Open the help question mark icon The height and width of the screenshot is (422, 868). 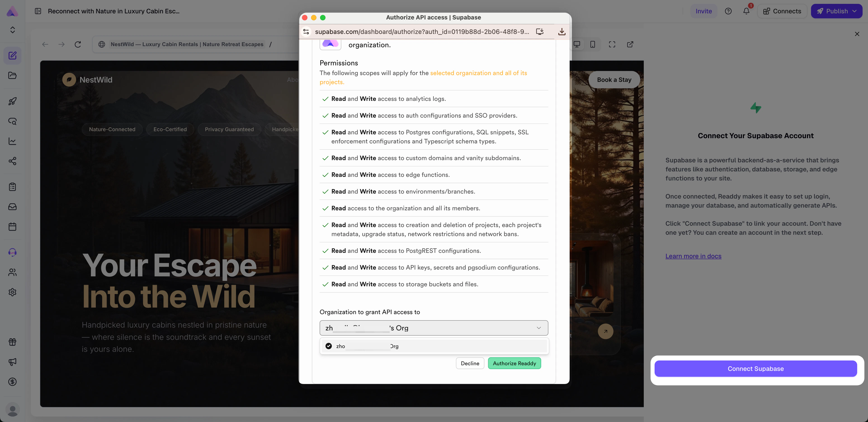click(x=728, y=11)
